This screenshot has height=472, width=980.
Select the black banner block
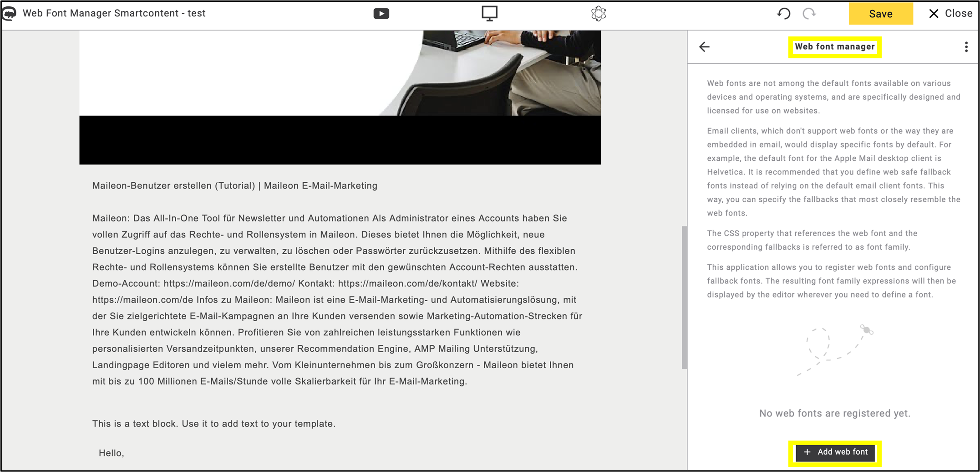(340, 140)
